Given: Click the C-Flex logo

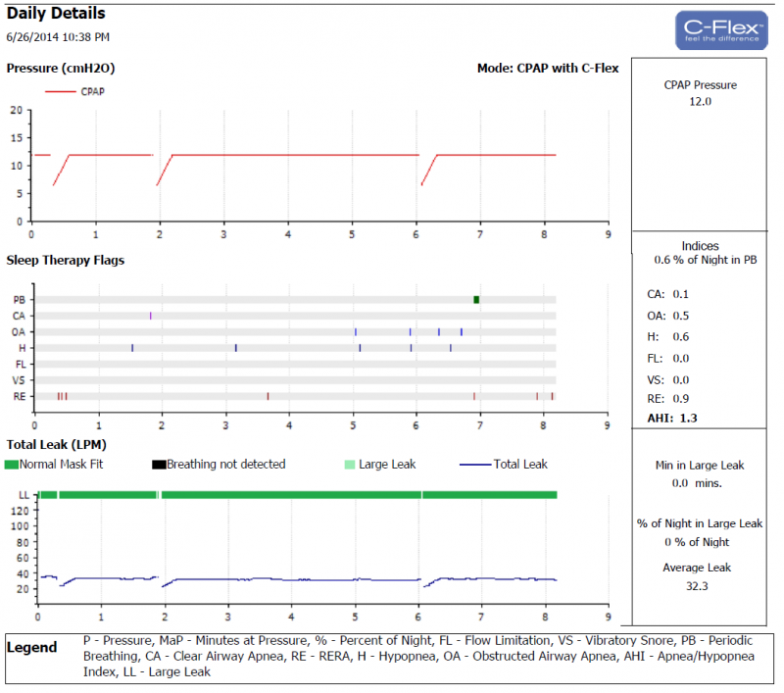Looking at the screenshot, I should tap(720, 30).
